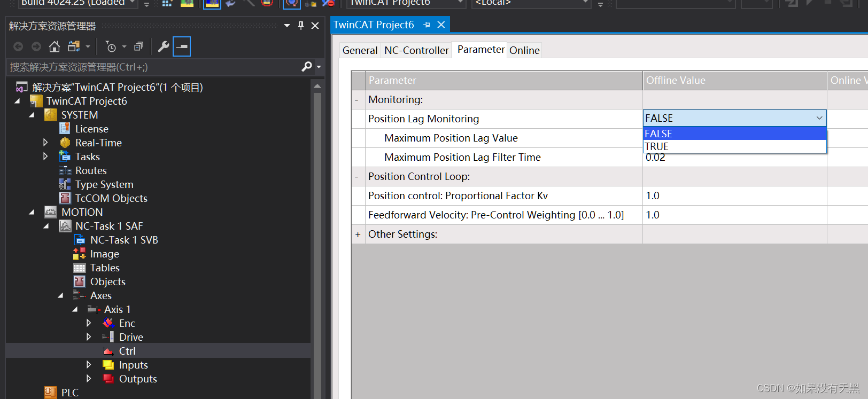Toggle the Preview Selected Items button
The width and height of the screenshot is (868, 399).
pos(182,46)
